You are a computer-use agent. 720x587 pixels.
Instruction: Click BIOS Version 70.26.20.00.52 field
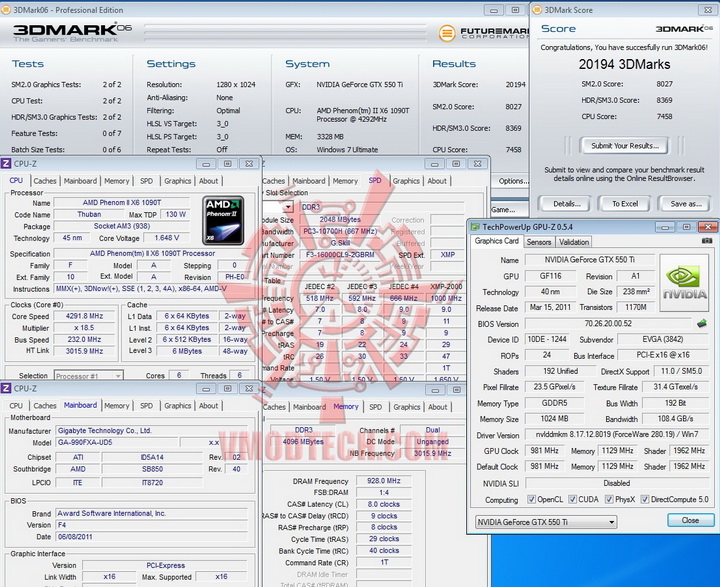click(x=608, y=323)
